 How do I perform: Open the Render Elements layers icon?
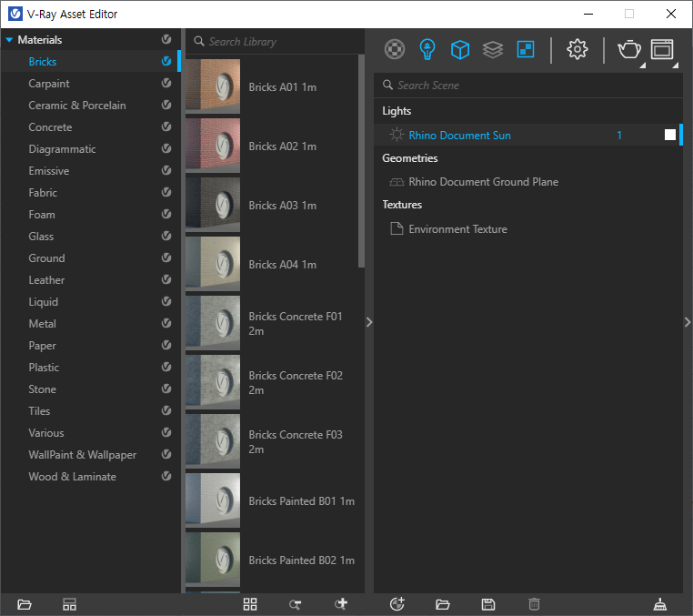tap(493, 49)
